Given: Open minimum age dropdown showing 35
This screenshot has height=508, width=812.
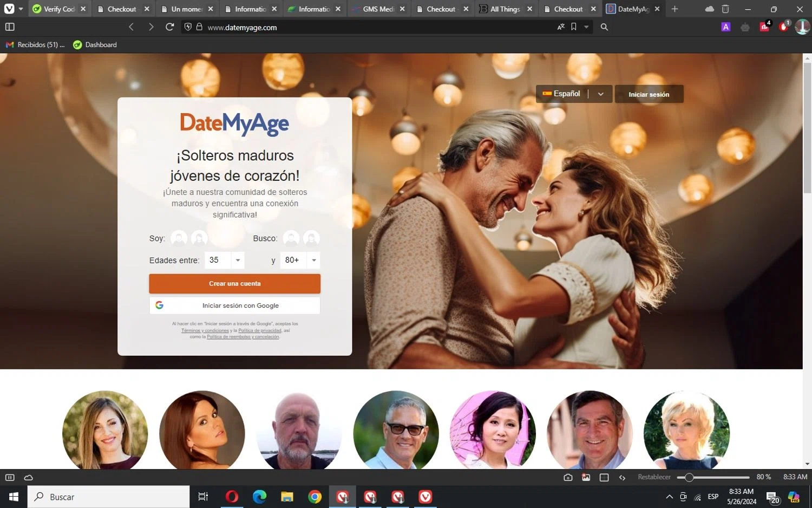Looking at the screenshot, I should [224, 260].
